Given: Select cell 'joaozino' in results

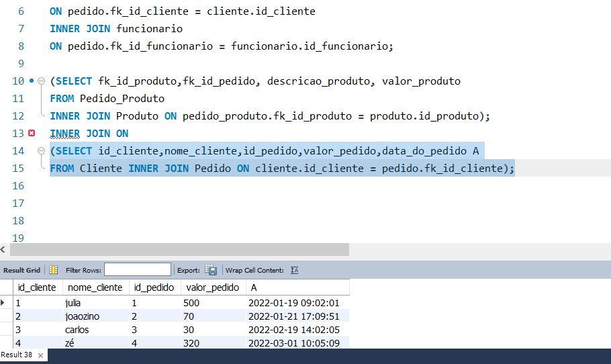Looking at the screenshot, I should 96,316.
